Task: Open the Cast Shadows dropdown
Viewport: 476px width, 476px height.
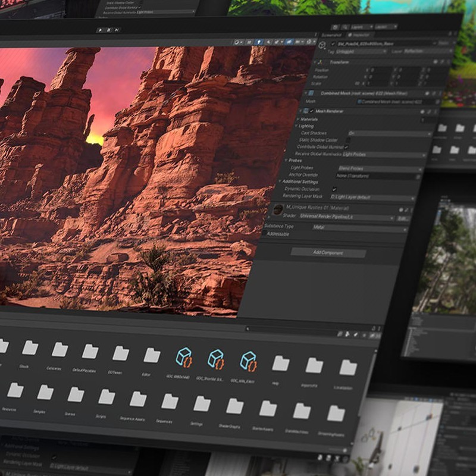Action: (390, 133)
